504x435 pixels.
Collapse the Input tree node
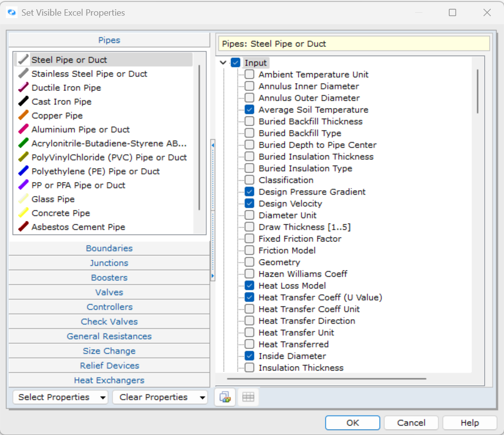(x=224, y=63)
